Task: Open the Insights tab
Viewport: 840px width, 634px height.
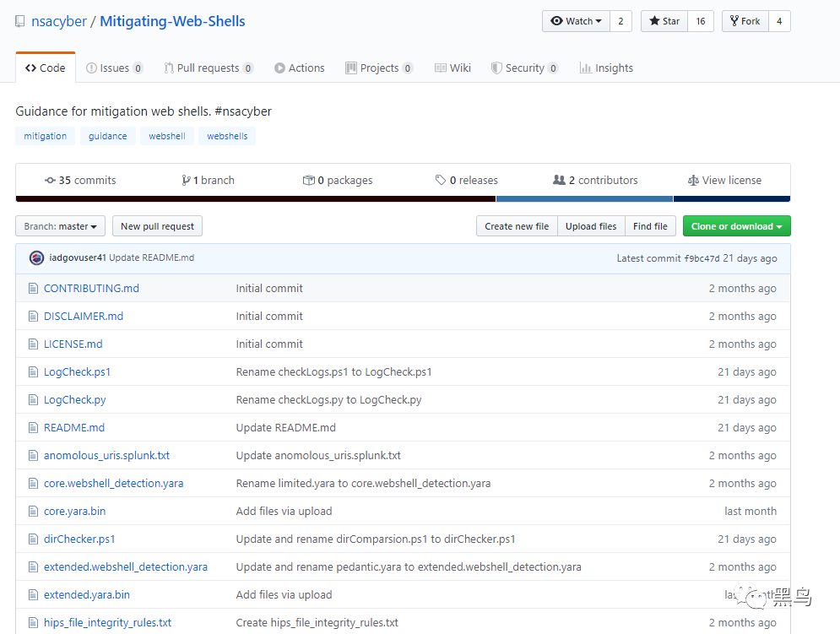Action: (x=606, y=68)
